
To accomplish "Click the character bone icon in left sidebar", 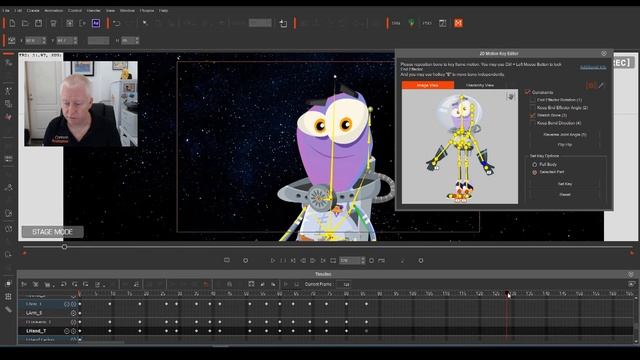I will [x=8, y=91].
